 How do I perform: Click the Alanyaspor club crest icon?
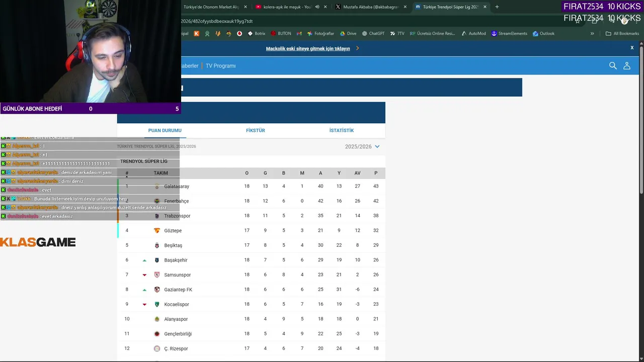[157, 319]
